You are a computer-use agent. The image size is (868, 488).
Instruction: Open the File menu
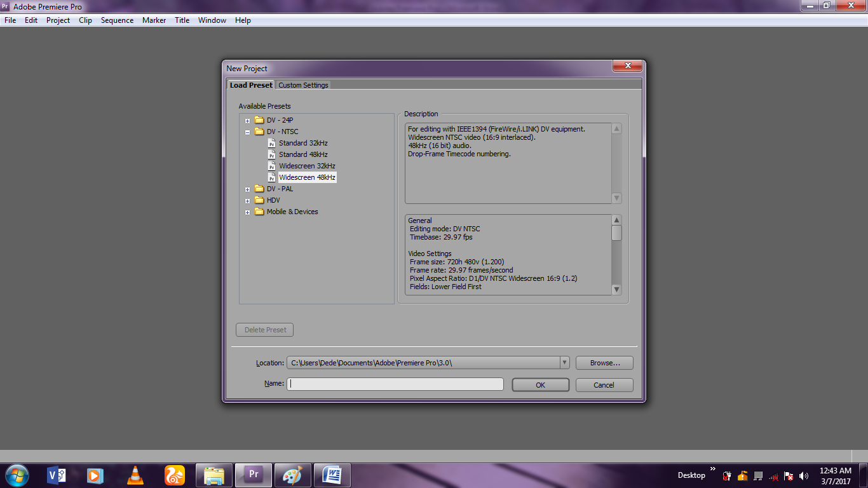coord(10,20)
